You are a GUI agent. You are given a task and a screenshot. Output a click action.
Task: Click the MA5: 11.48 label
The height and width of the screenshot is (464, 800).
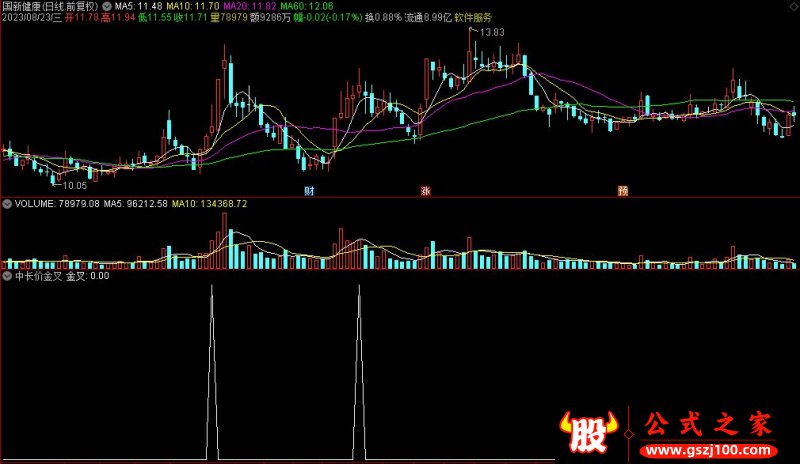tap(138, 7)
